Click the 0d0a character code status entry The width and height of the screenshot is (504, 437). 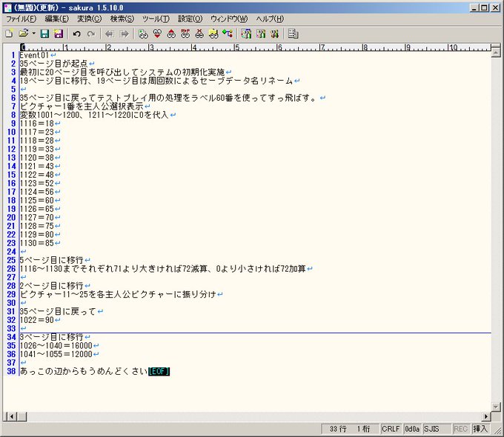point(412,429)
